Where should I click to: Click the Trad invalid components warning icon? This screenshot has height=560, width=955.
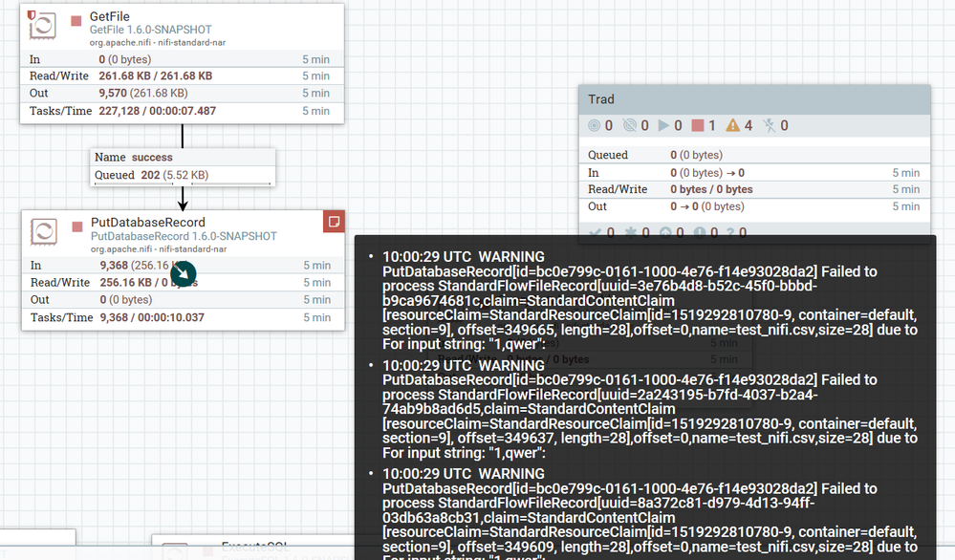[x=732, y=125]
